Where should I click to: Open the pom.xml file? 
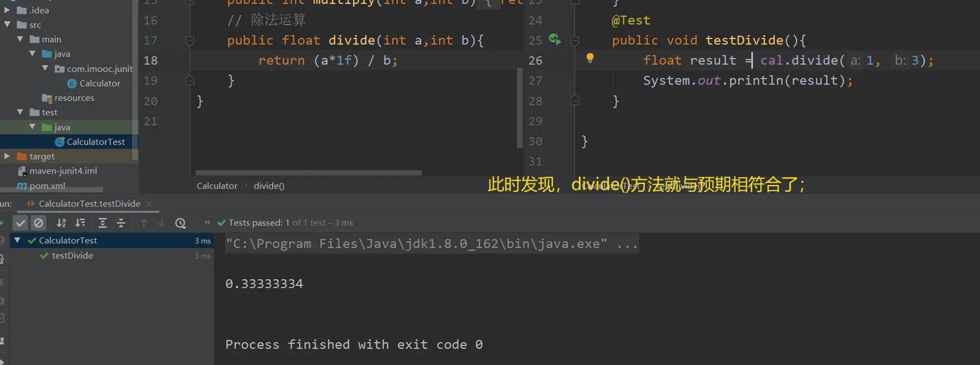point(47,186)
